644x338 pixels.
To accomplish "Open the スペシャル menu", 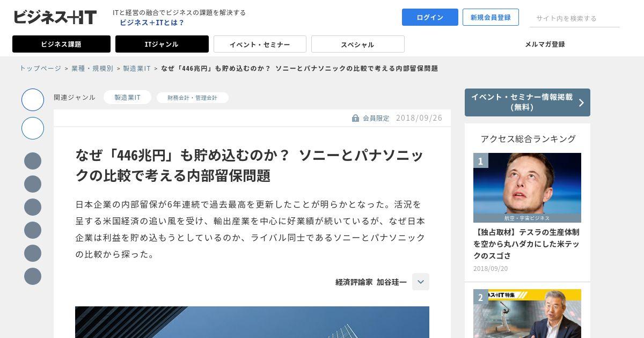I will click(357, 44).
